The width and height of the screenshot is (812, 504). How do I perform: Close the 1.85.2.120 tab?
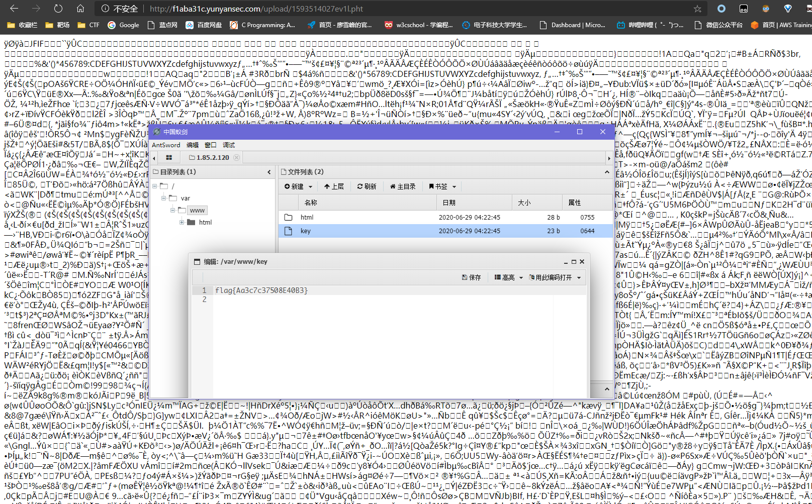click(236, 157)
